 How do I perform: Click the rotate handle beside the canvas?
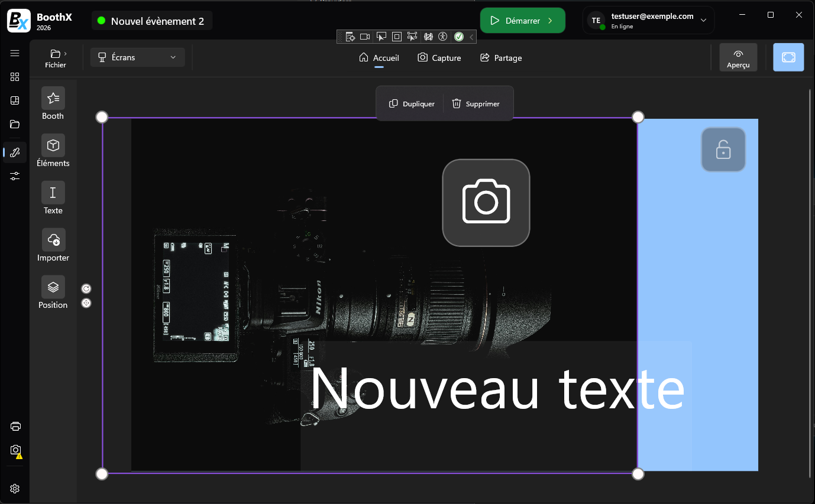[86, 288]
